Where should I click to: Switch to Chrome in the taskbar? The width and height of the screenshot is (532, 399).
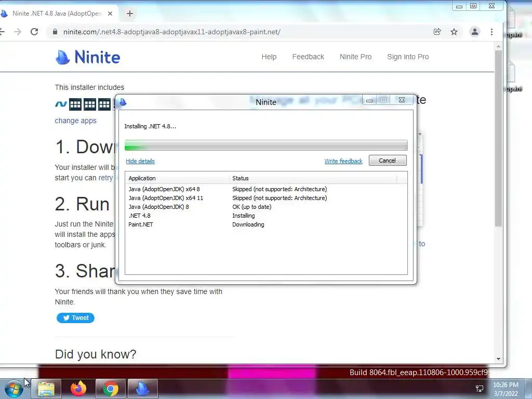tap(111, 389)
